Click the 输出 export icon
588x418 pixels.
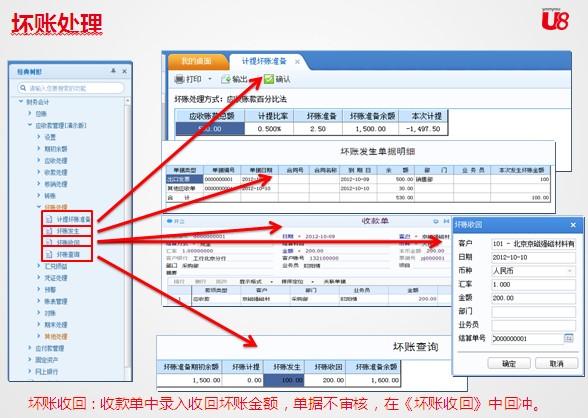click(226, 79)
